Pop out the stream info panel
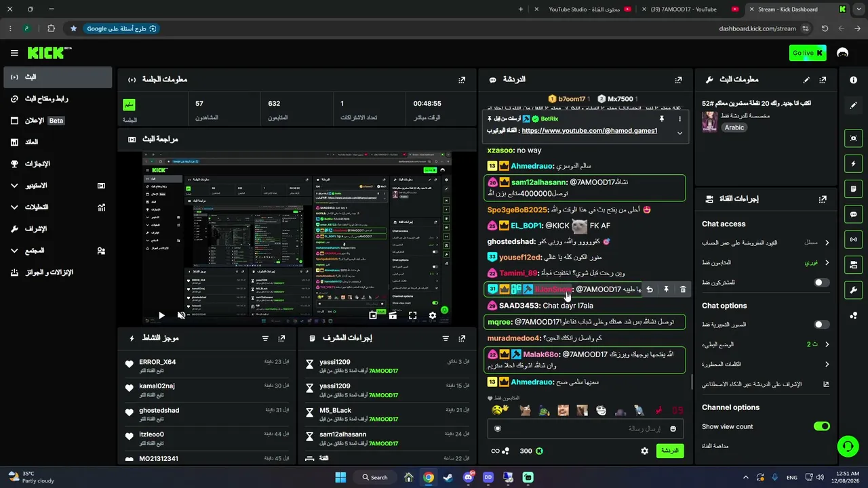Viewport: 868px width, 488px height. click(x=823, y=79)
